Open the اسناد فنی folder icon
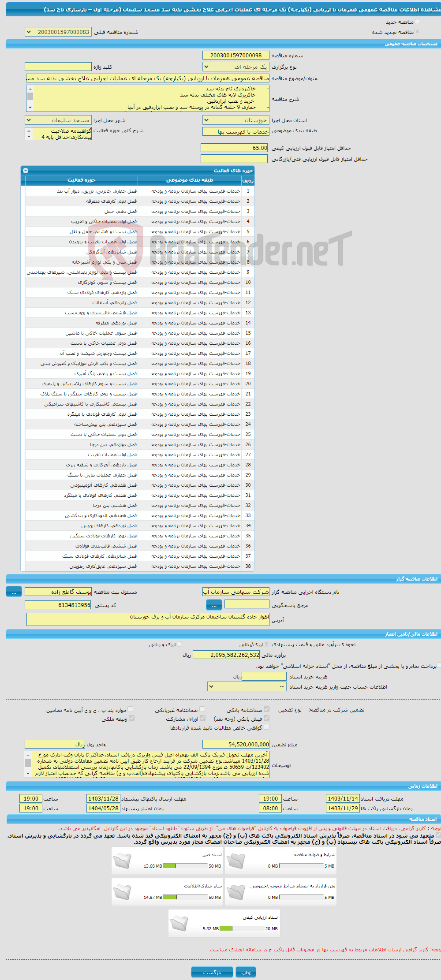This screenshot has height=980, width=441. click(x=122, y=861)
